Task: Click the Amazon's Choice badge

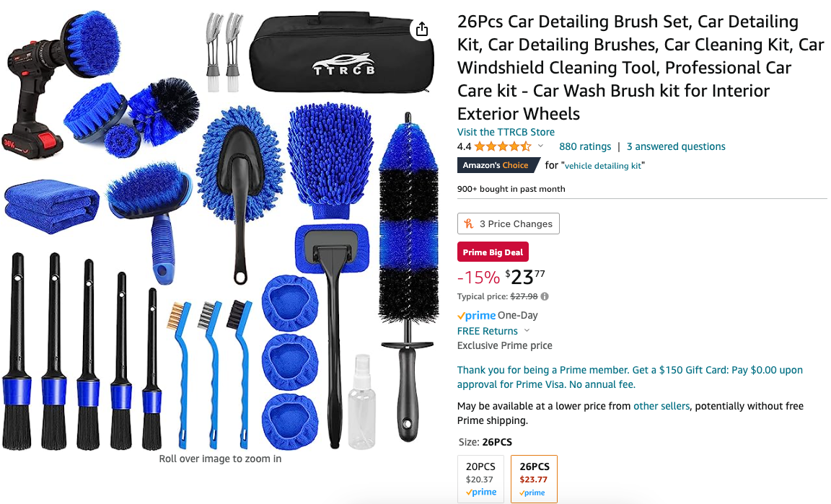Action: tap(496, 165)
